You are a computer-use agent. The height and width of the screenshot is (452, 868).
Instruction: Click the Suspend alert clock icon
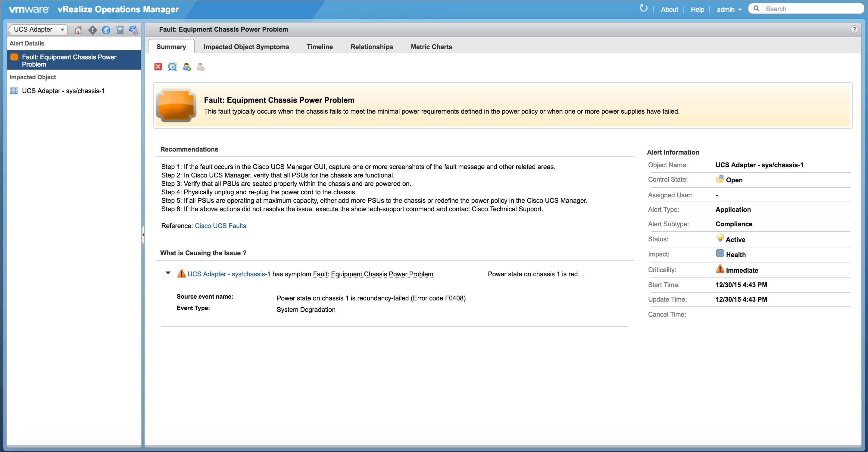coord(172,67)
